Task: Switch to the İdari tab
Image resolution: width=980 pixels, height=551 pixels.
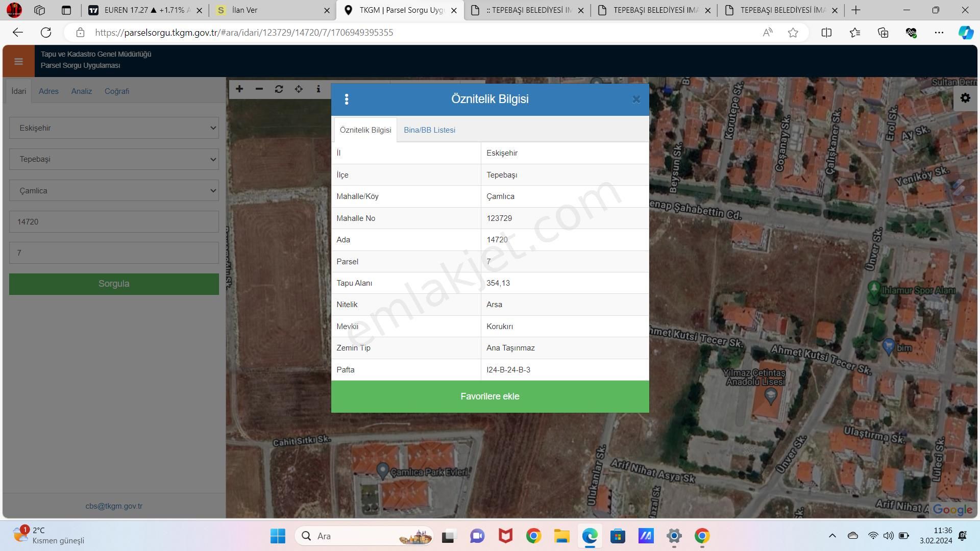Action: 19,91
